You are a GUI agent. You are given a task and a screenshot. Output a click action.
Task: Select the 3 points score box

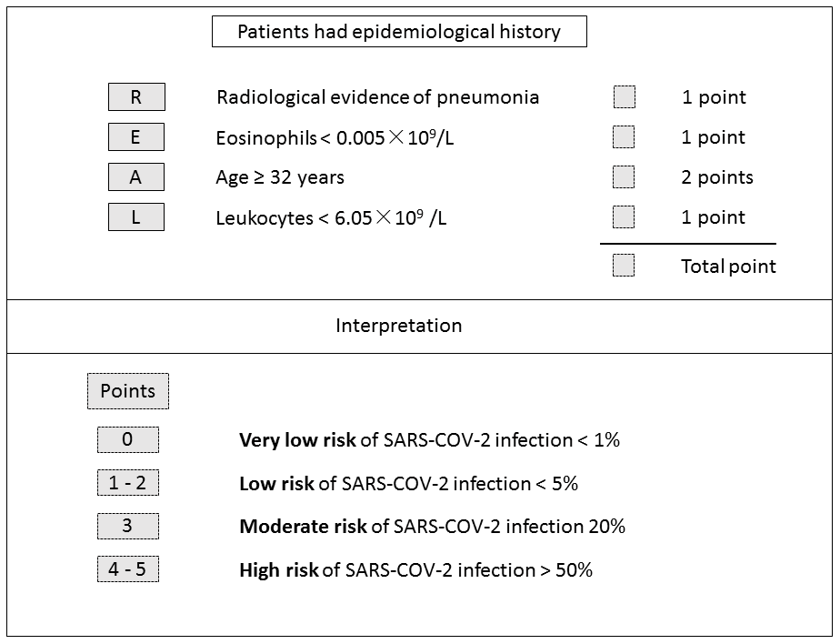127,526
